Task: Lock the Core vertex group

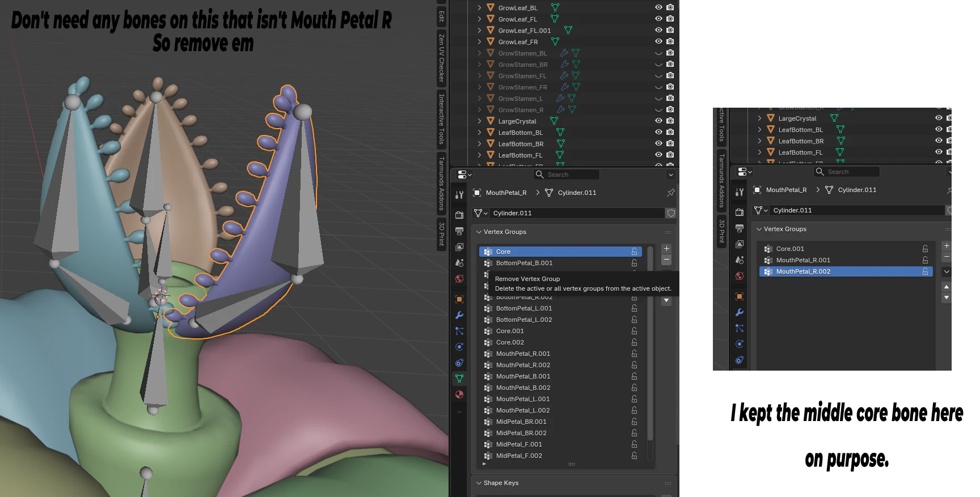Action: pos(634,252)
